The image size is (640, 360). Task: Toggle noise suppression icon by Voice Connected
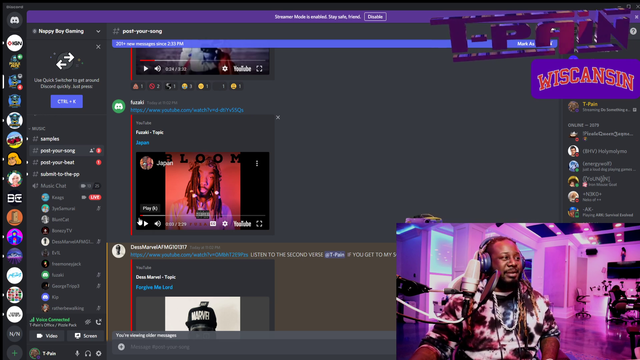88,322
